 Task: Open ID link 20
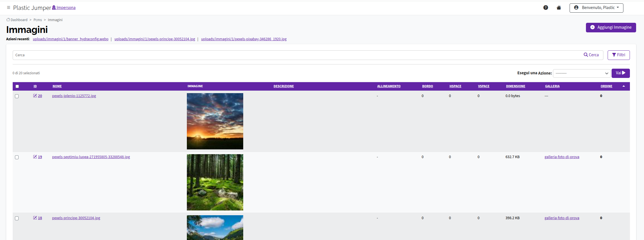(40, 96)
